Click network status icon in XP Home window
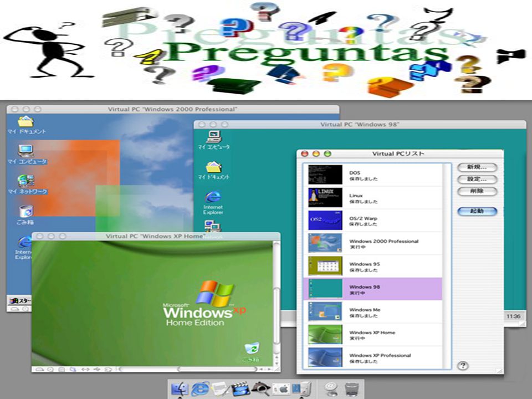Screen dimensions: 532x399 coord(85,369)
